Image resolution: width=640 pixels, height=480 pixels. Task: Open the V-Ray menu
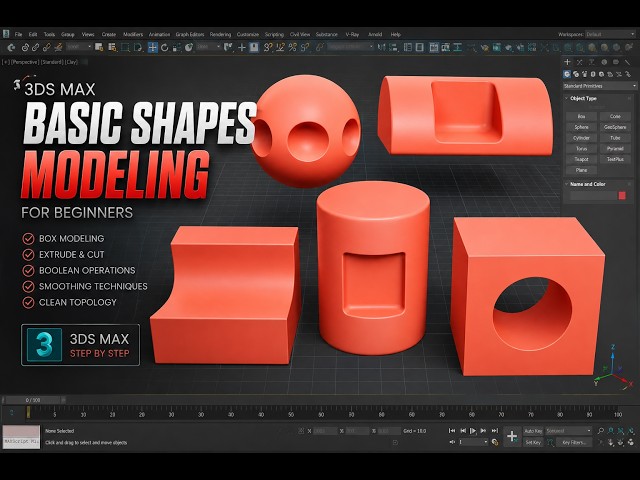tap(352, 34)
